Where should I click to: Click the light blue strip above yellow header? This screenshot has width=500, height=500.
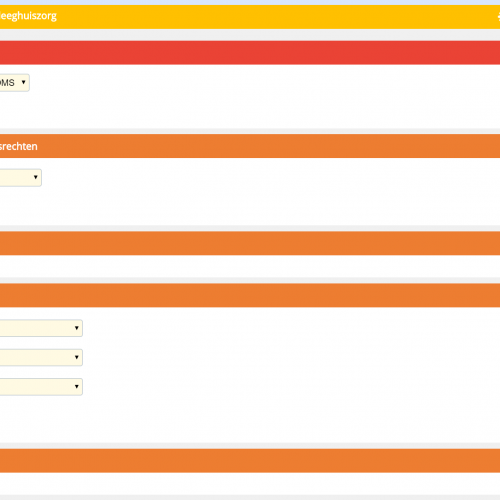click(250, 2)
